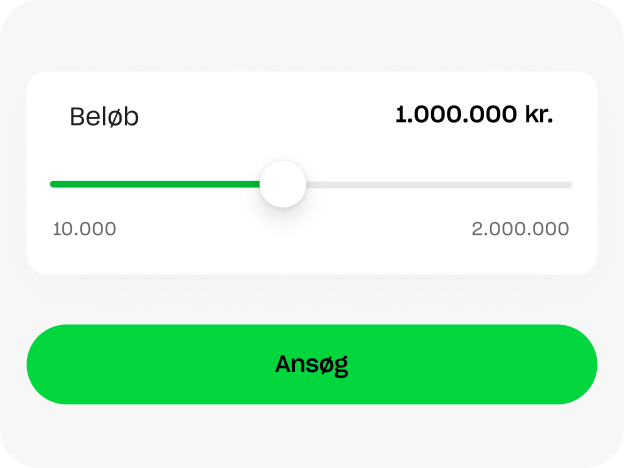Click the 10.000 minimum label
This screenshot has height=468, width=624.
tap(84, 229)
